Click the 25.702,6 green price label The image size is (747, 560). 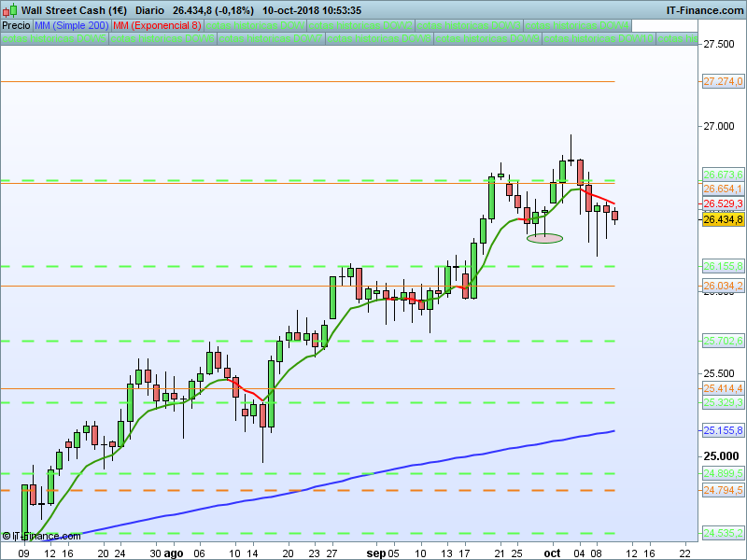coord(723,341)
